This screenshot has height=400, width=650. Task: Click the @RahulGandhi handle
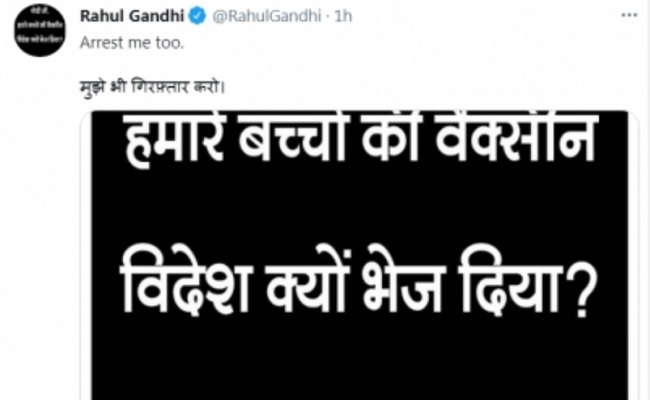[x=267, y=16]
